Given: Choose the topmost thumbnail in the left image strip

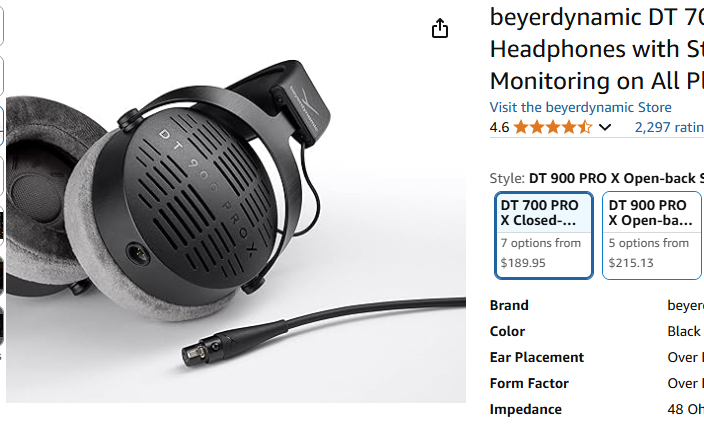Looking at the screenshot, I should (x=1, y=25).
